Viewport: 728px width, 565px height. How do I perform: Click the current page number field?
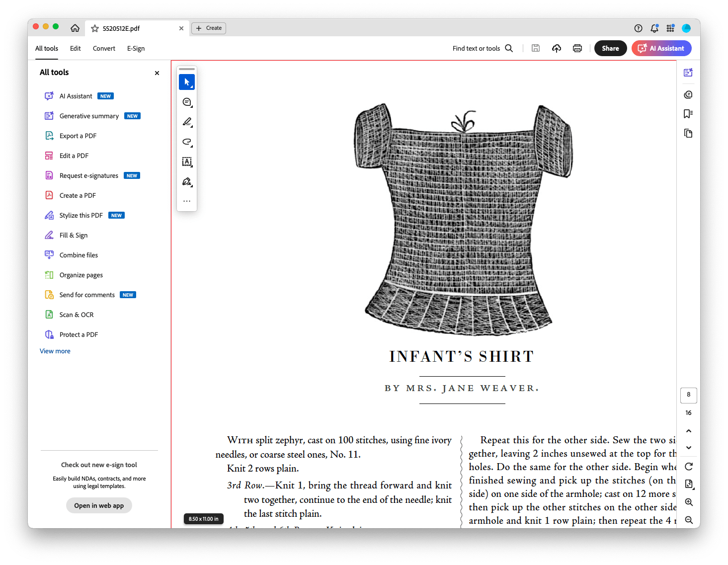688,395
